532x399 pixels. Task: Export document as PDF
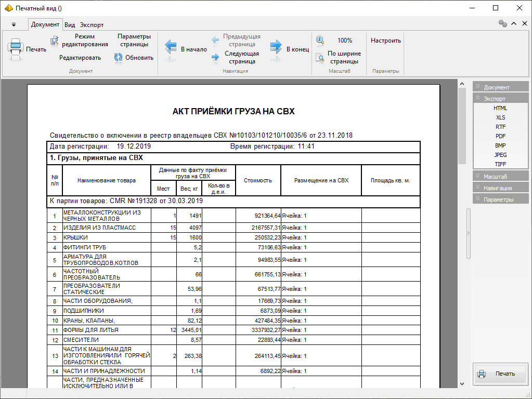coord(500,136)
